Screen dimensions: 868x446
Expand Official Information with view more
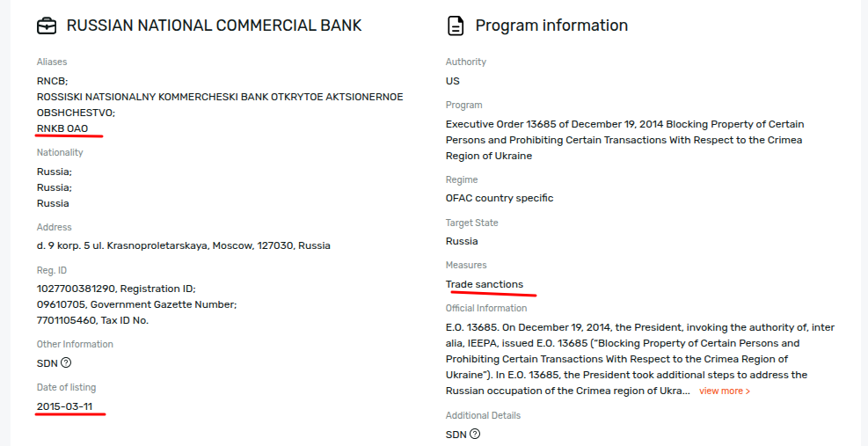point(725,391)
